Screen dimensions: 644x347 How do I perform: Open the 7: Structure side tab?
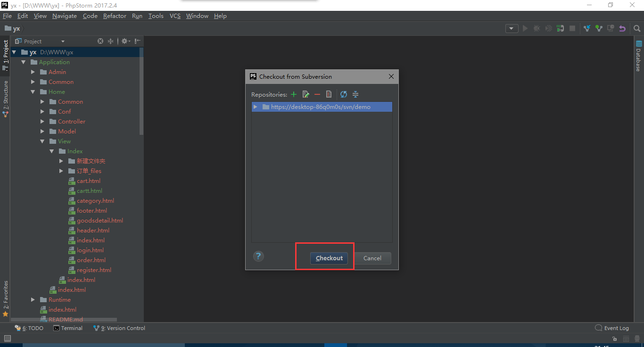tap(5, 99)
